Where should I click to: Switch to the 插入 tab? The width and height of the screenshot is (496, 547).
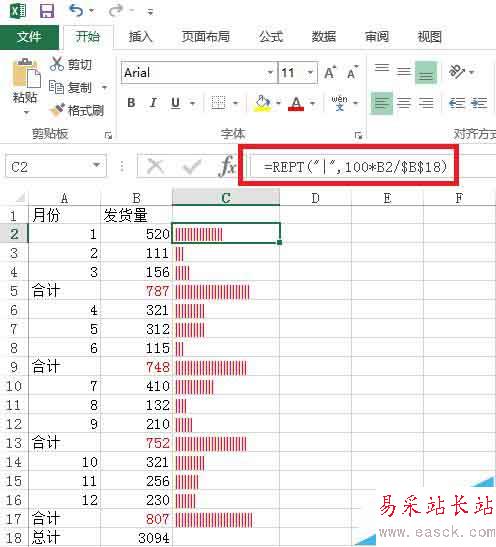tap(141, 37)
